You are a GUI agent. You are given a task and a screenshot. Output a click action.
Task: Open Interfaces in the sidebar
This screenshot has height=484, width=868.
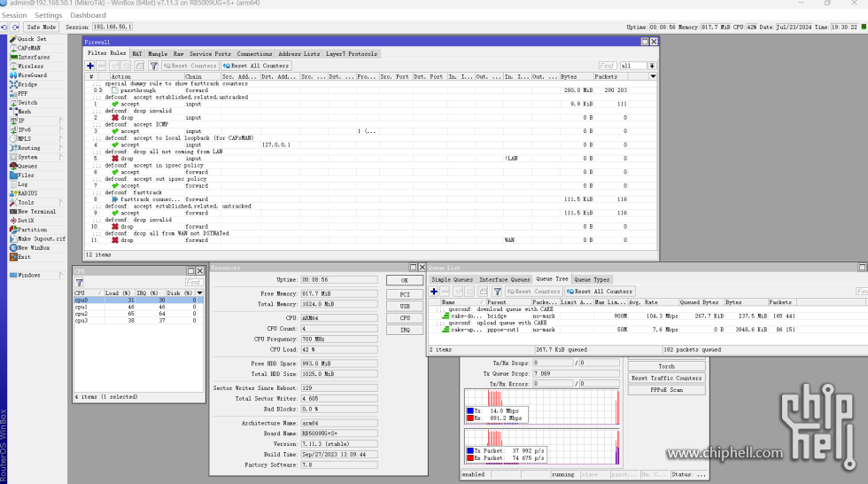34,57
